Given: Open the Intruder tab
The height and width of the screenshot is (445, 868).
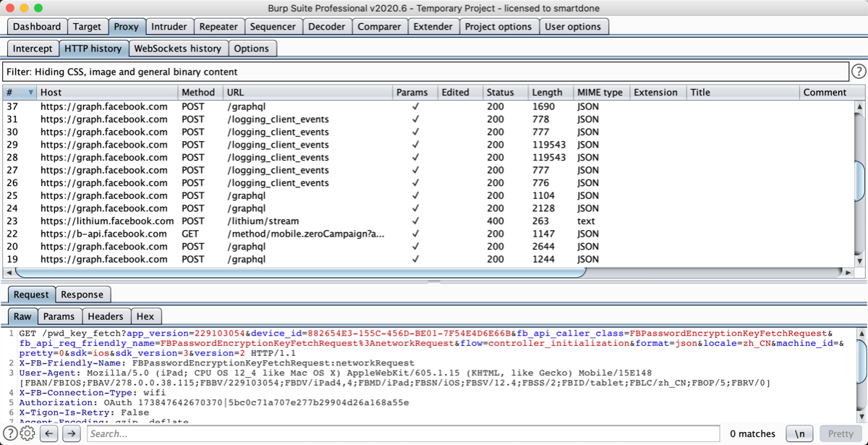Looking at the screenshot, I should [169, 26].
